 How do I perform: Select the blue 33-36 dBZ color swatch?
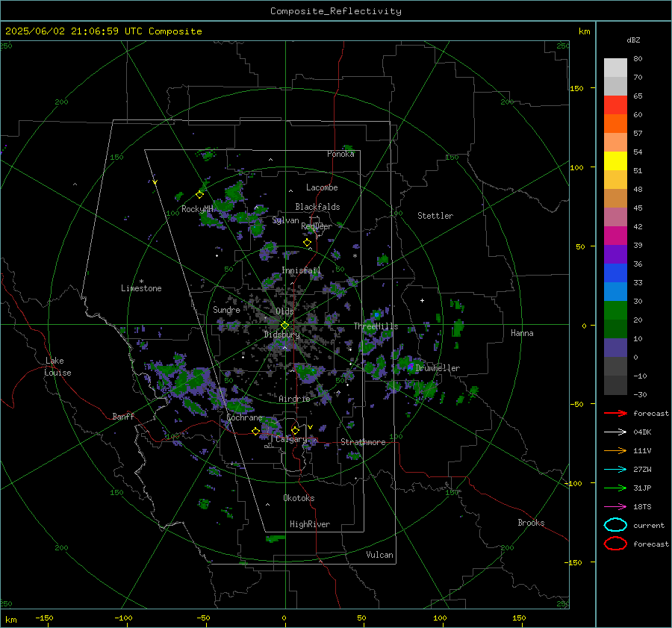(615, 273)
